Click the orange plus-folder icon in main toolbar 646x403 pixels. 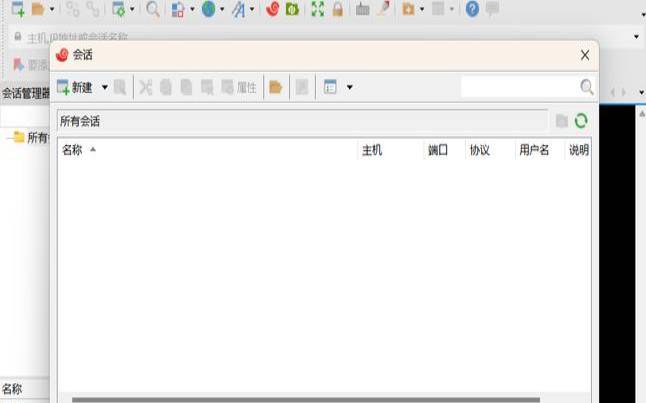pos(408,9)
